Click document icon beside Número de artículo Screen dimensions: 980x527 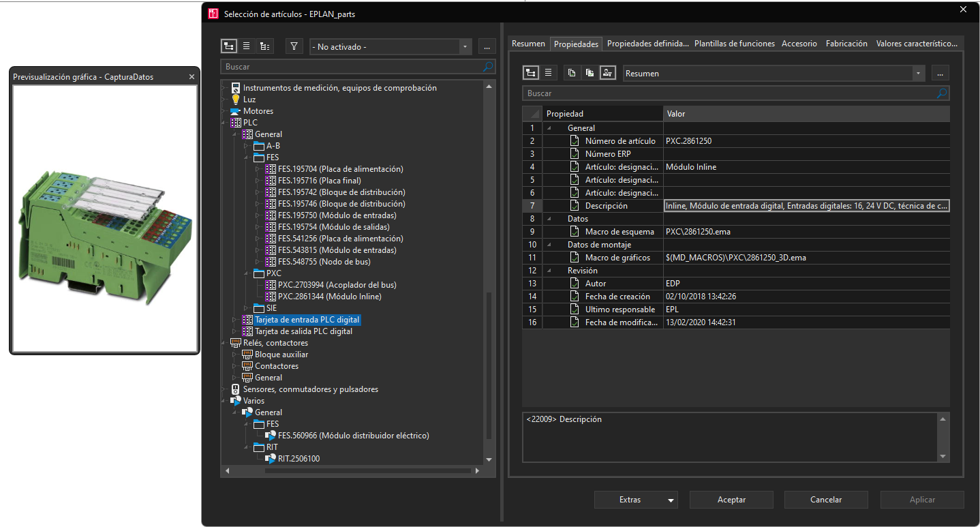coord(575,141)
